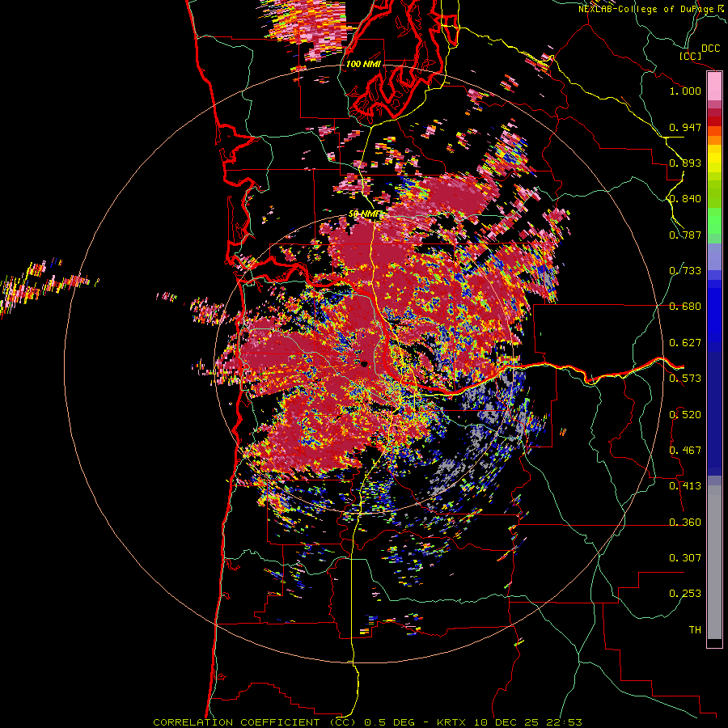728x728 pixels.
Task: Select the 0.840 scale value
Action: 685,199
